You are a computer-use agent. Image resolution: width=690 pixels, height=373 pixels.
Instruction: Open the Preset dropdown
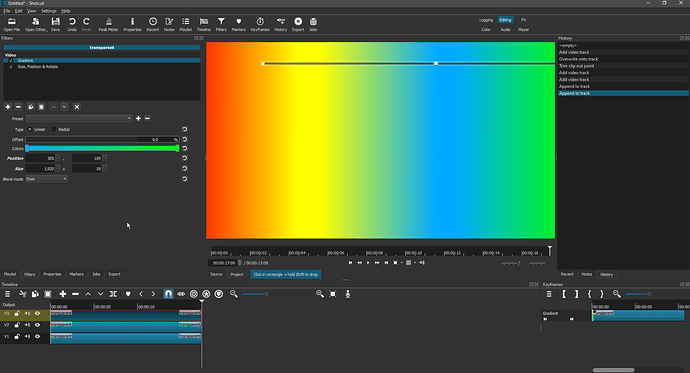click(x=79, y=118)
